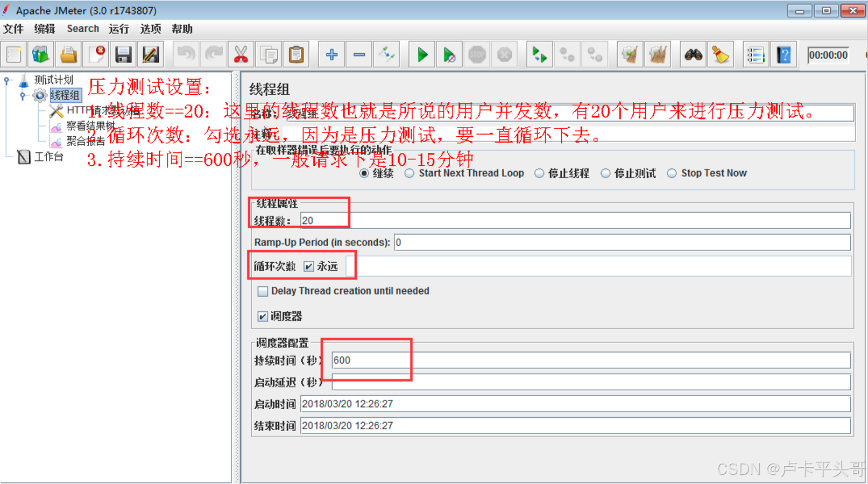
Task: Click the 持续时间 field containing 600
Action: 591,360
